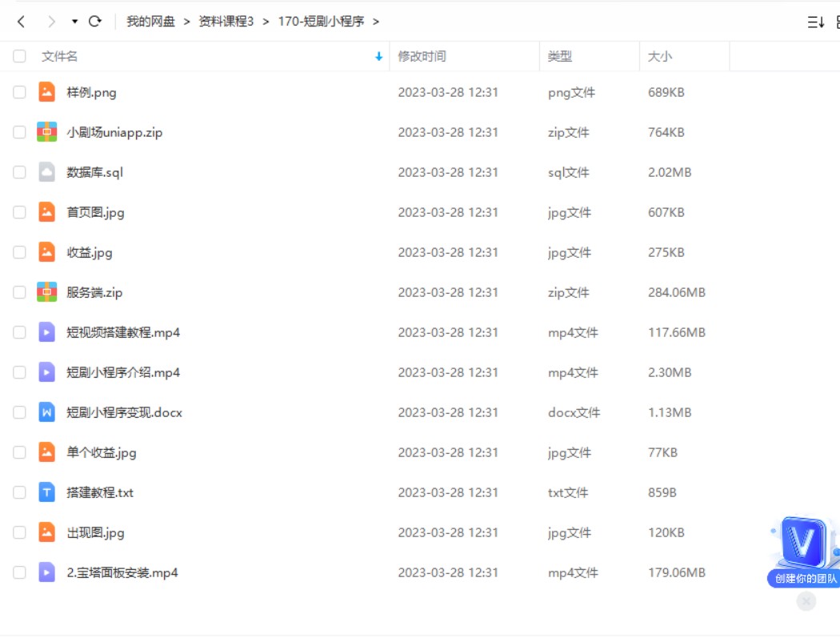Select file name 小剧场uniapp.zip

(x=114, y=133)
